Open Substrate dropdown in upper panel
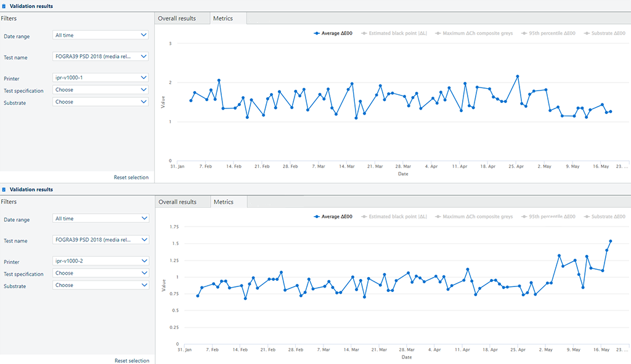This screenshot has width=631, height=364. [100, 102]
